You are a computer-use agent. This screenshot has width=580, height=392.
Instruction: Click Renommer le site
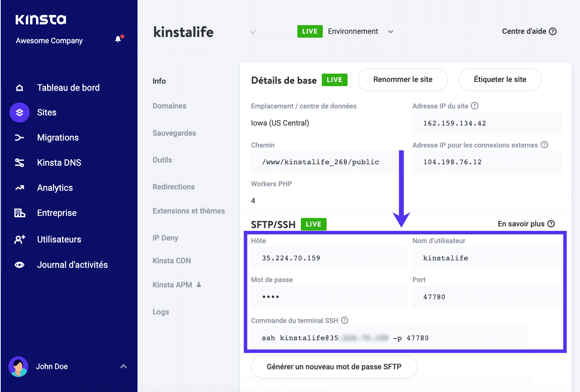point(403,80)
